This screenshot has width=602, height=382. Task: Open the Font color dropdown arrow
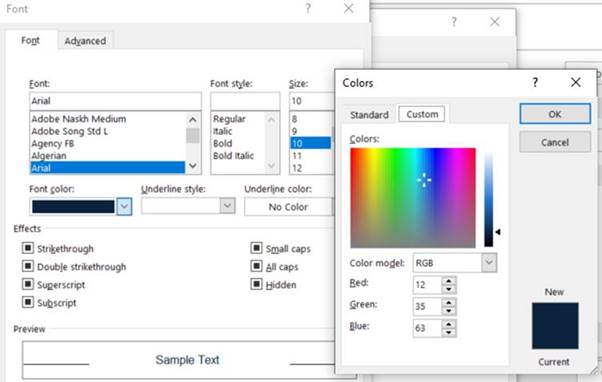coord(124,207)
